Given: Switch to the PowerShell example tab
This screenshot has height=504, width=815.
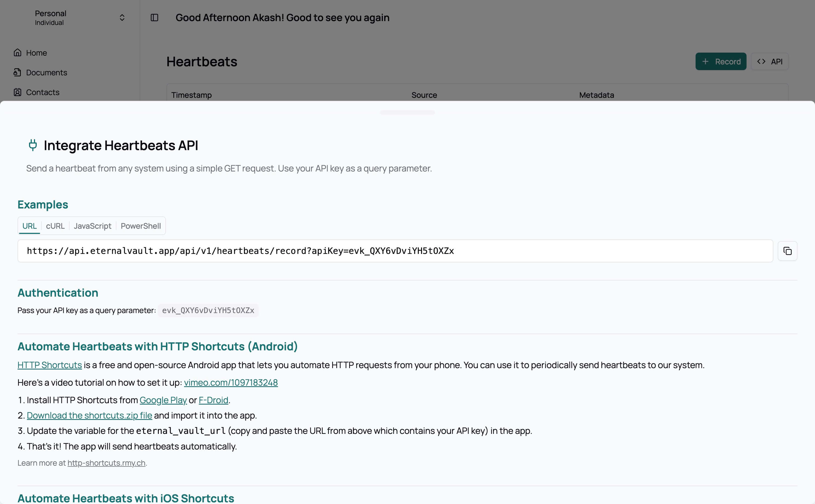Looking at the screenshot, I should (x=140, y=226).
